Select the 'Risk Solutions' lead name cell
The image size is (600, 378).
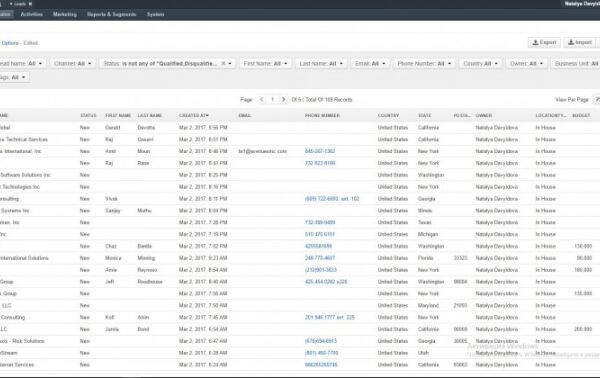[x=22, y=341]
